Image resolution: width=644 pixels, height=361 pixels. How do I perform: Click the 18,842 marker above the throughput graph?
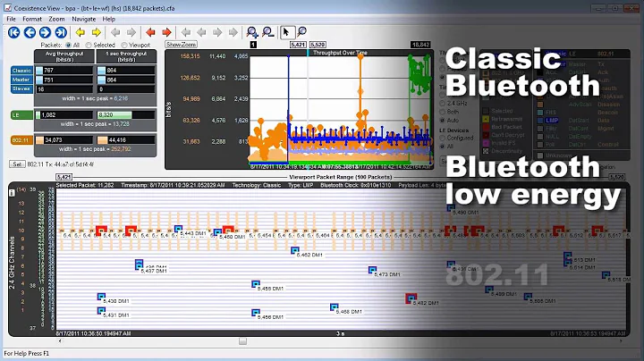click(420, 45)
